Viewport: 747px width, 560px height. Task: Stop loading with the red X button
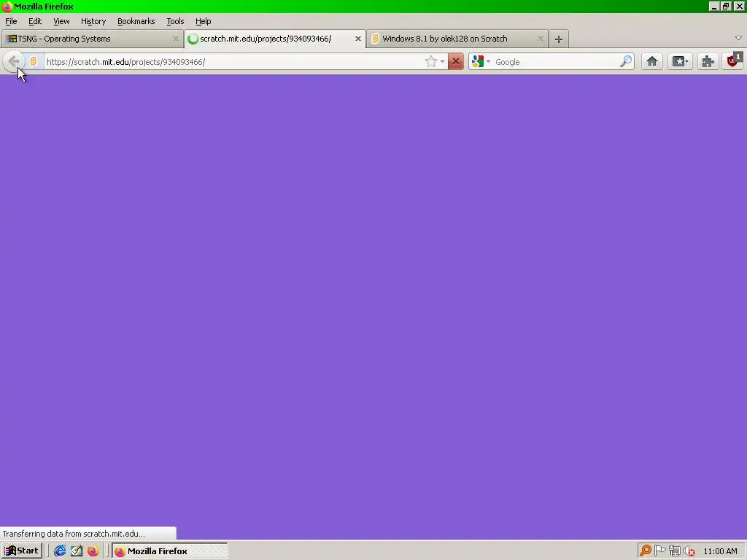[455, 61]
